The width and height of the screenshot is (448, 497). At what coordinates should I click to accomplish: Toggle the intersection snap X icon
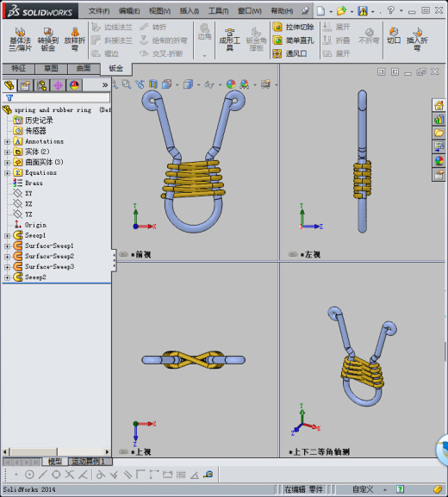pyautogui.click(x=70, y=475)
